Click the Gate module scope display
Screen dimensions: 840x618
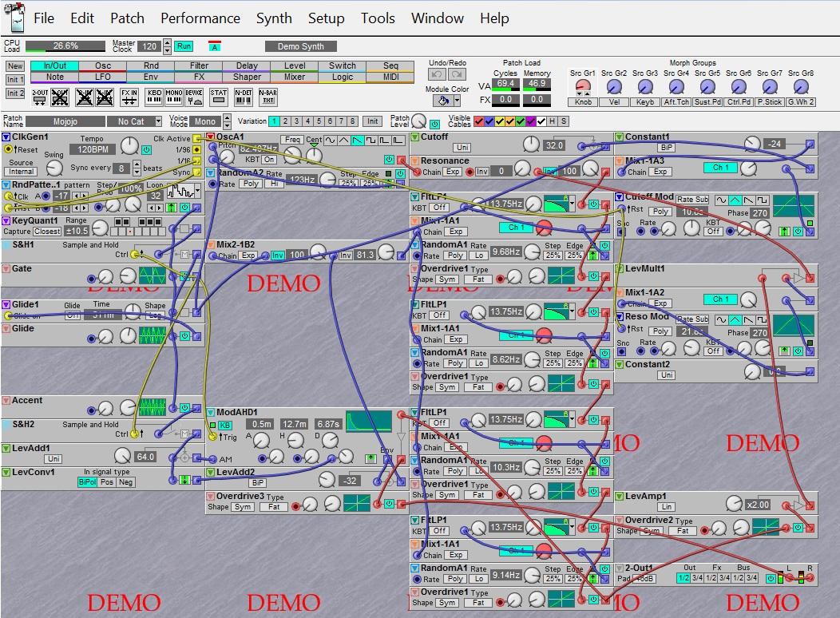click(153, 275)
